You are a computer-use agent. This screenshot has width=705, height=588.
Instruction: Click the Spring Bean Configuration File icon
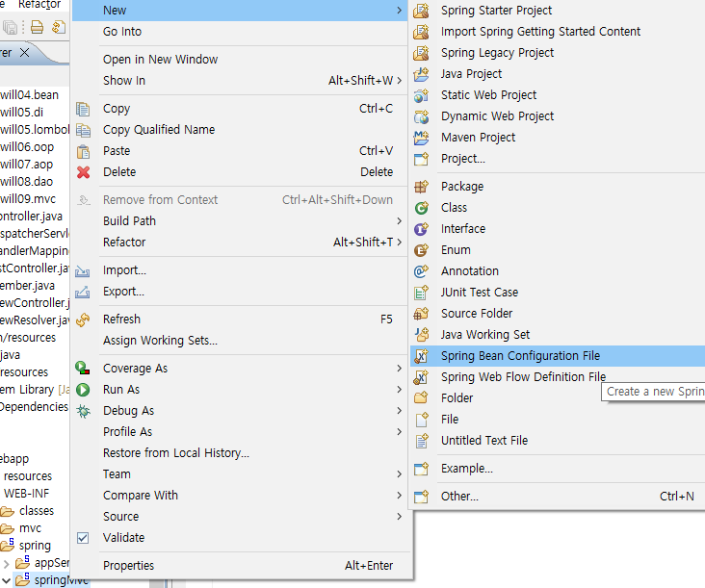[x=421, y=356]
